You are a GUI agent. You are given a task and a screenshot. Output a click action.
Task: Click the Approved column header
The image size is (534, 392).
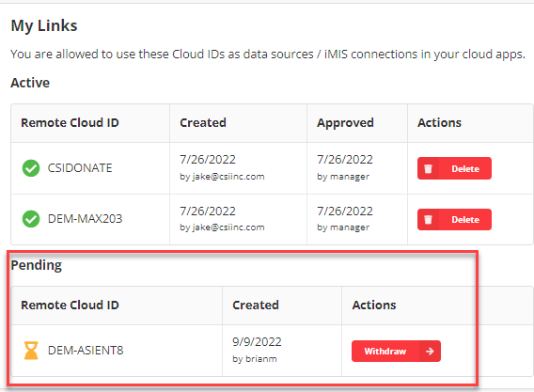(345, 123)
